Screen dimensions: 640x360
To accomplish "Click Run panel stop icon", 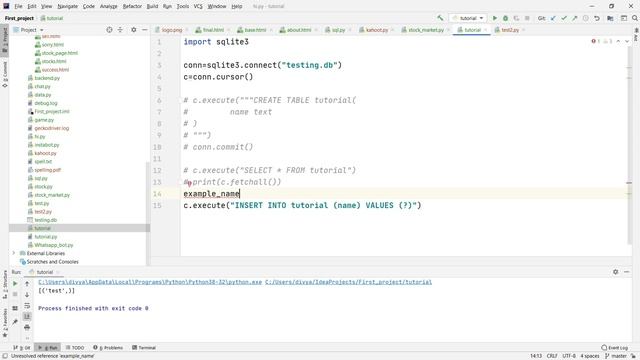I will [15, 294].
